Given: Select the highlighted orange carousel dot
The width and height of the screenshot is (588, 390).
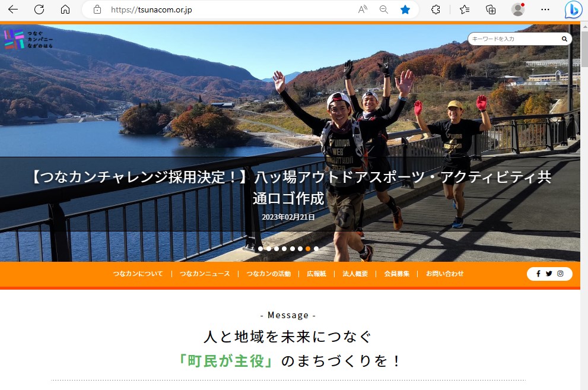Looking at the screenshot, I should 308,249.
